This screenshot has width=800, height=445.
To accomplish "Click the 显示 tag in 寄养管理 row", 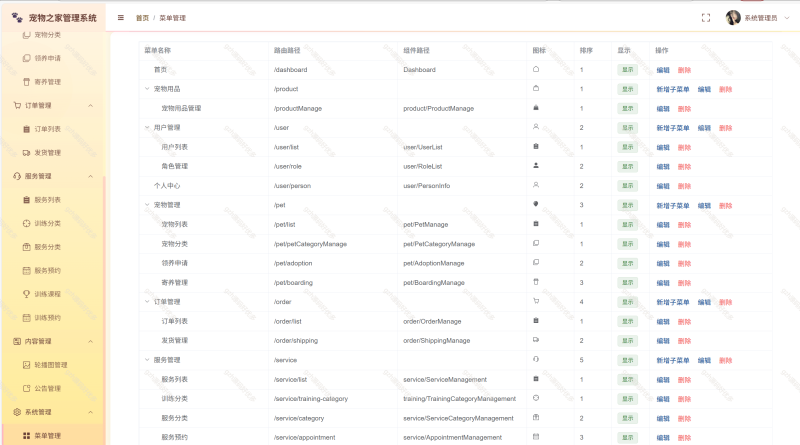I will pyautogui.click(x=628, y=282).
